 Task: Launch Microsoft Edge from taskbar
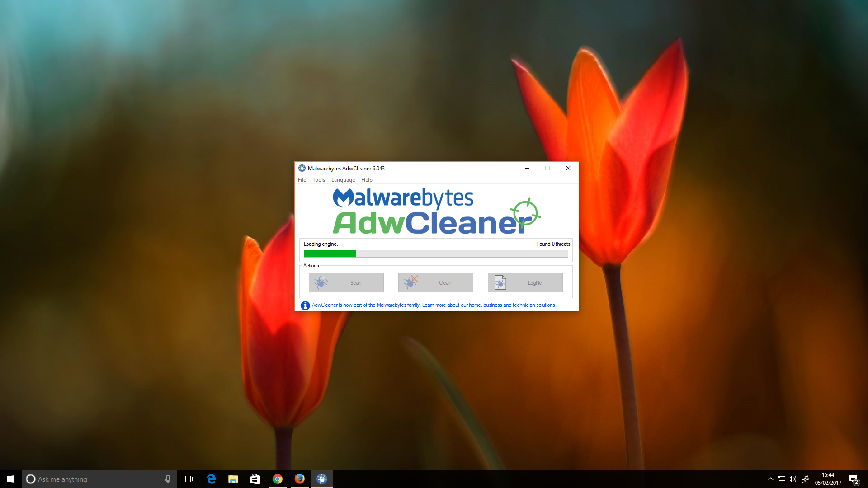tap(211, 479)
